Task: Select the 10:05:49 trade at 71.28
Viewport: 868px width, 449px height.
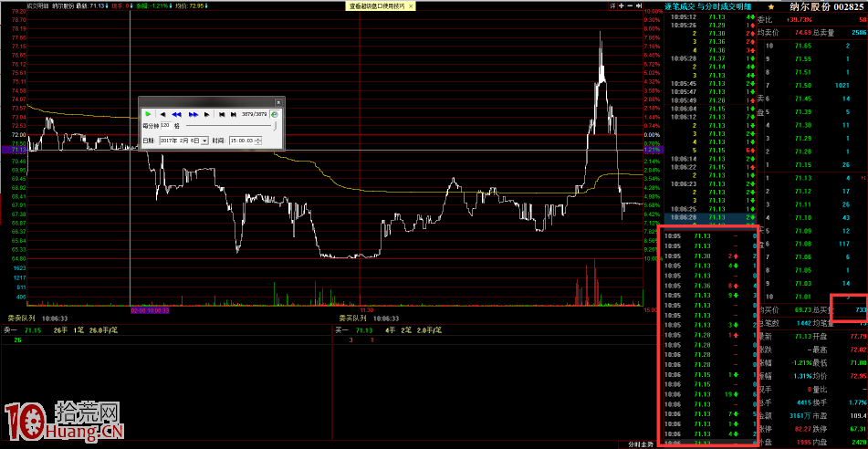Action: tap(712, 100)
